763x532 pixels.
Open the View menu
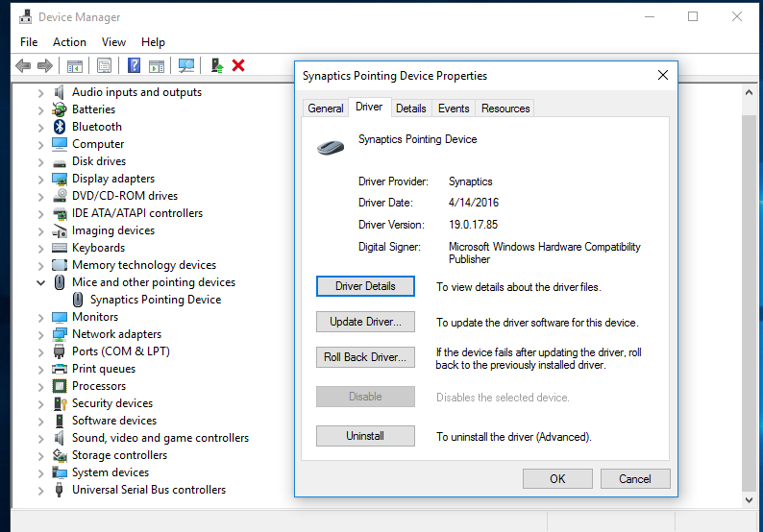tap(113, 42)
